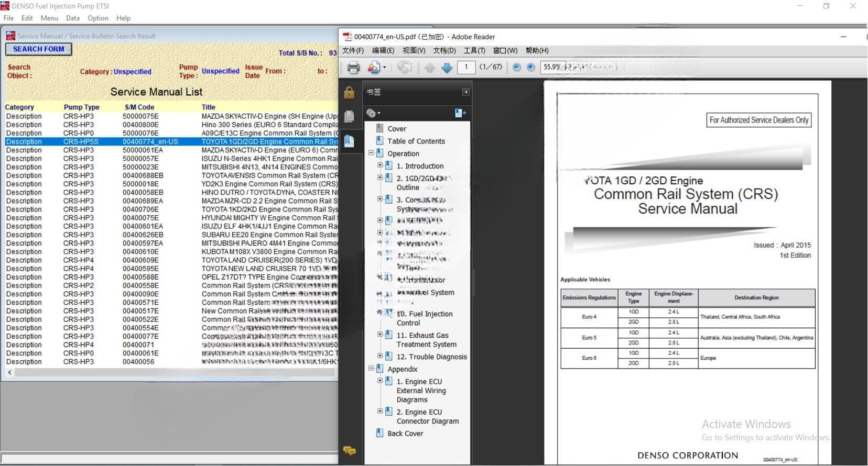
Task: Open bookmark options gear dropdown
Action: [x=373, y=113]
